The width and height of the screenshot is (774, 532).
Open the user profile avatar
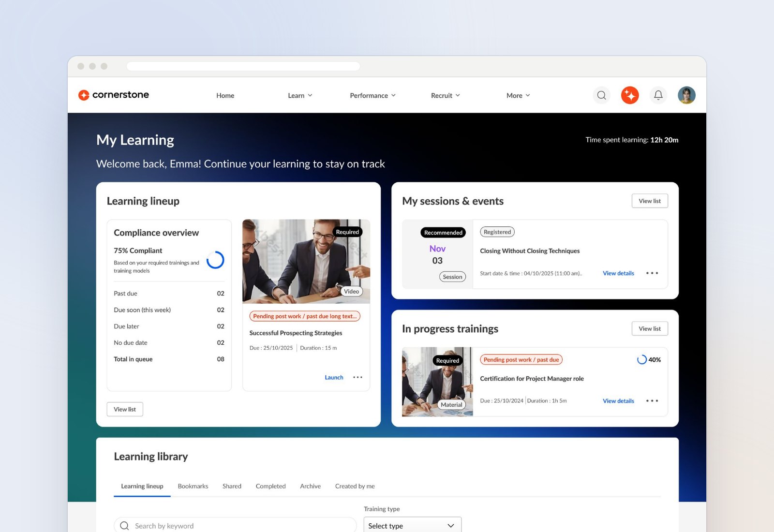pos(686,95)
